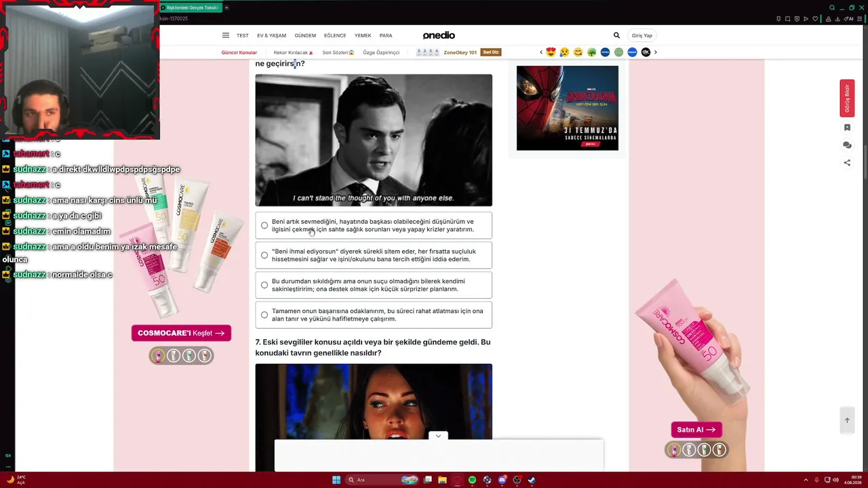Click the Güncel Konular link
The height and width of the screenshot is (488, 868).
coord(239,52)
